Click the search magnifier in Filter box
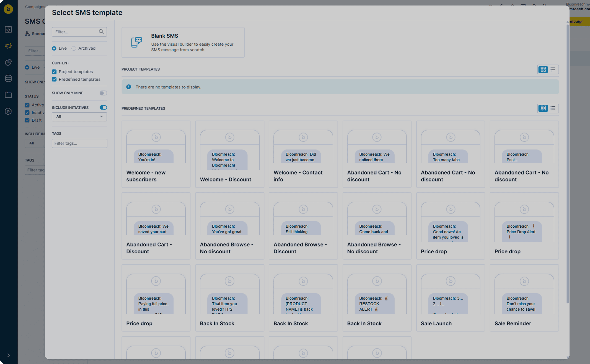590x364 pixels. pos(101,32)
